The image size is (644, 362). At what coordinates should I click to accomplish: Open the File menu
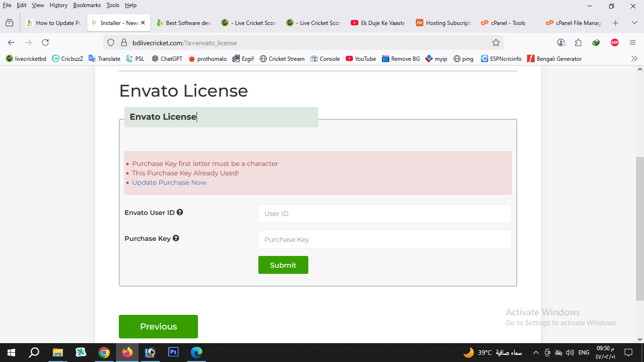click(x=7, y=5)
